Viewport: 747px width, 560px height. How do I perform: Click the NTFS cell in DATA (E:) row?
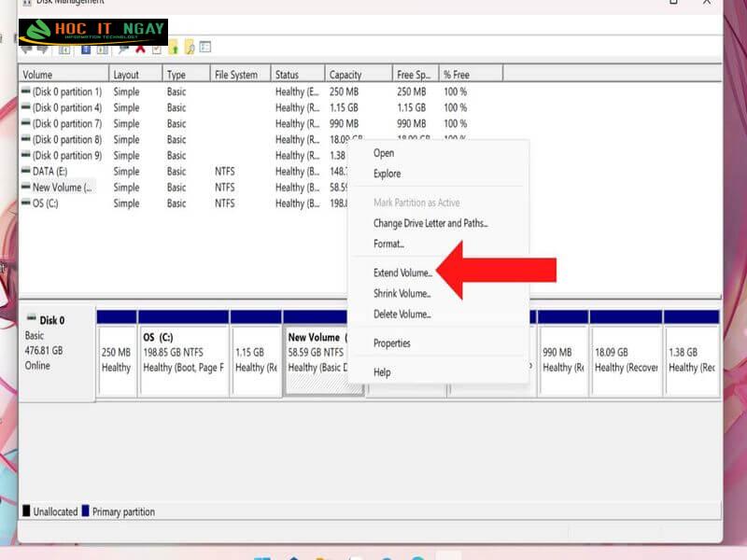pos(224,172)
